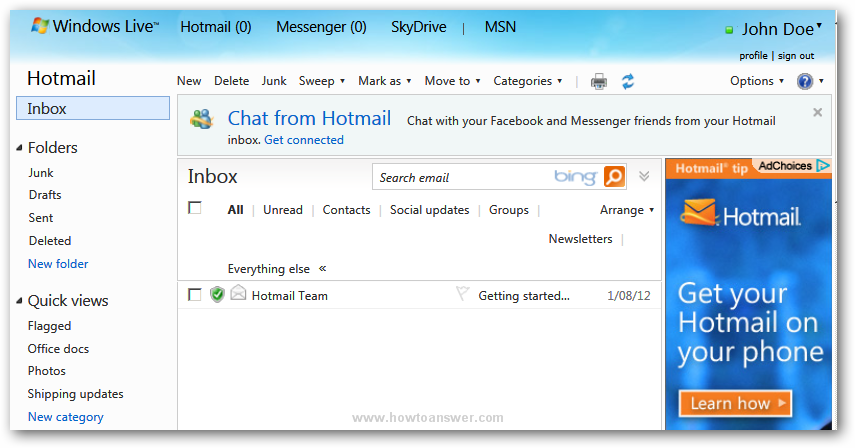Open the Arrange dropdown
This screenshot has width=855, height=448.
point(627,210)
